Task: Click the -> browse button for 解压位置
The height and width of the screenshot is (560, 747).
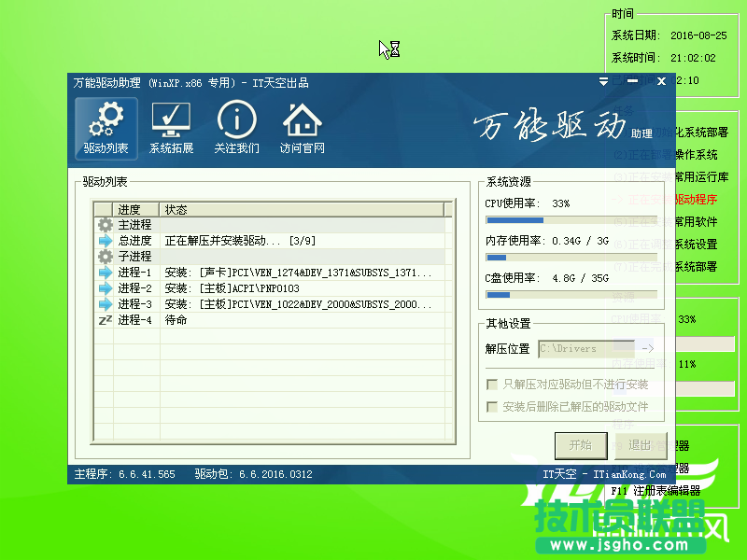Action: pos(648,349)
